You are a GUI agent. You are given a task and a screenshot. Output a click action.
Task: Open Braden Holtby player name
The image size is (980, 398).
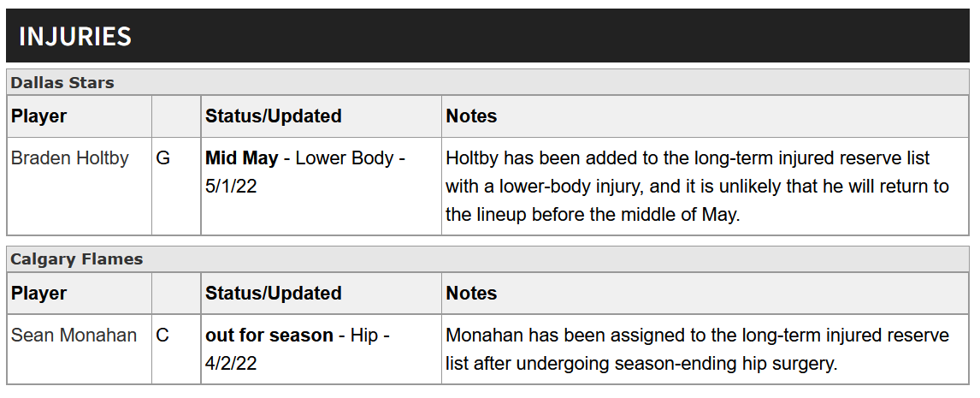[x=70, y=158]
